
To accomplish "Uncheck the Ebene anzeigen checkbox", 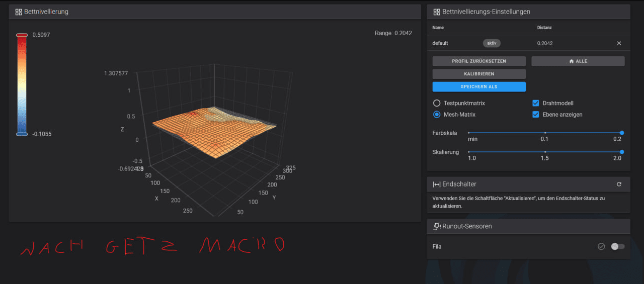I will 536,115.
